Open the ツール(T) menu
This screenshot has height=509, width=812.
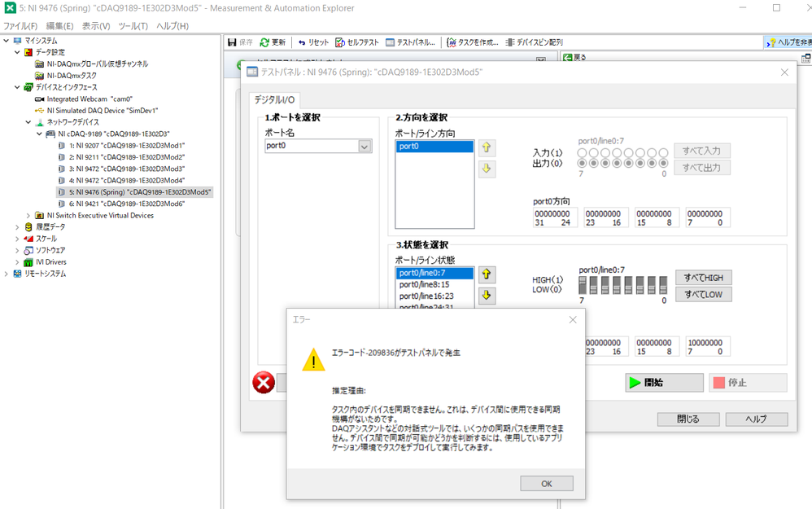pos(133,26)
